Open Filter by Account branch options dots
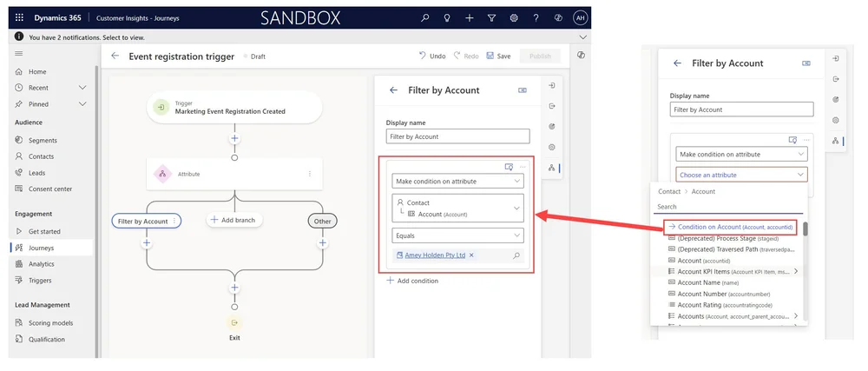Image resolution: width=868 pixels, height=371 pixels. pyautogui.click(x=174, y=221)
